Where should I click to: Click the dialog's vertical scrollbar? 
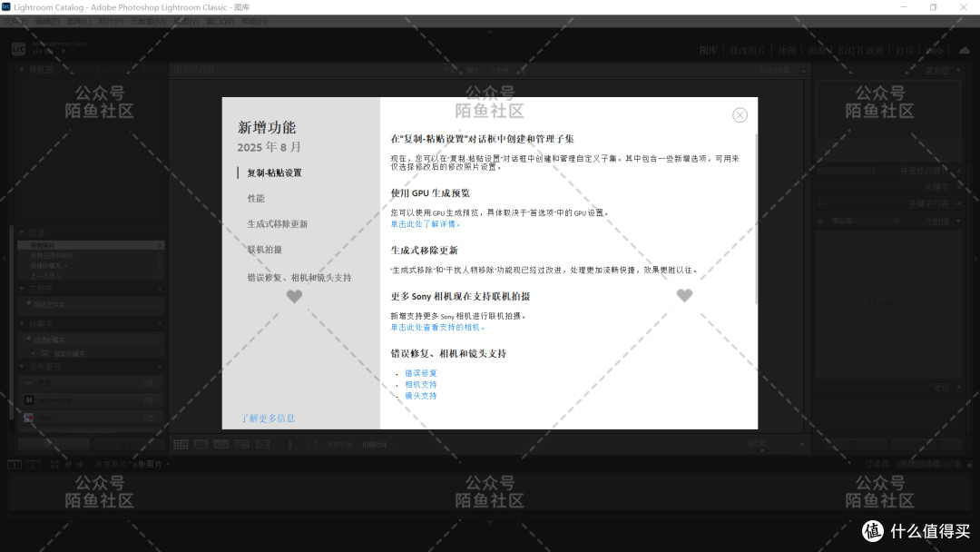[x=756, y=219]
